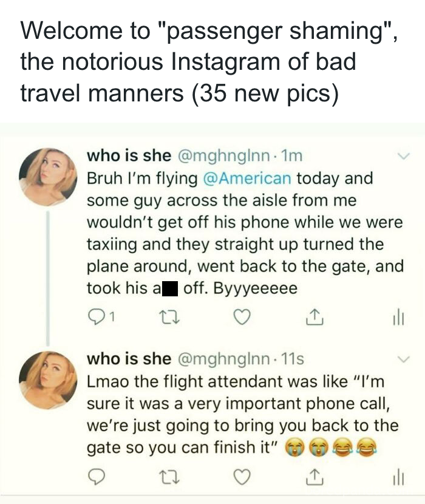The height and width of the screenshot is (504, 425).
Task: Reply to the flight attendant tweet
Action: (x=96, y=477)
